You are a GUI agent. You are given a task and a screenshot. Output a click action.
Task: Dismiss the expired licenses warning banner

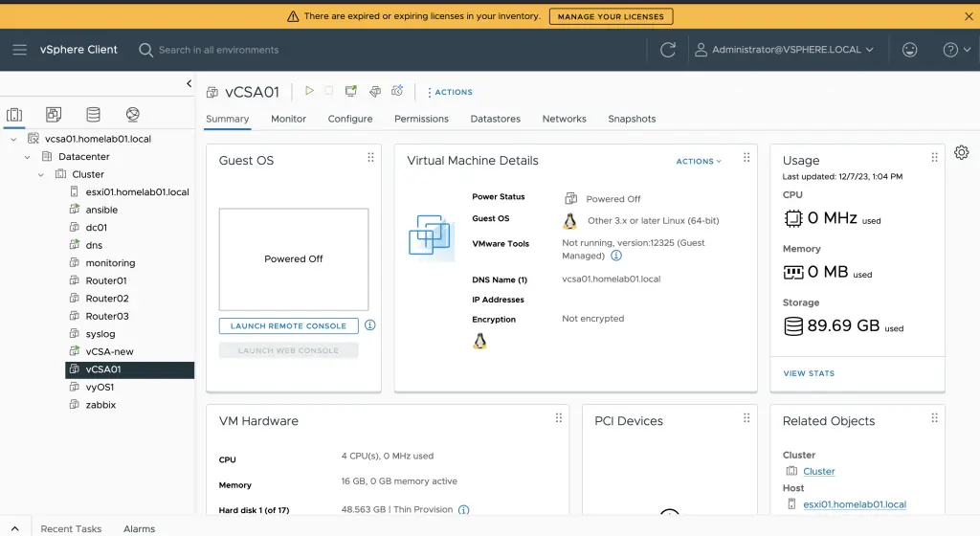point(969,16)
